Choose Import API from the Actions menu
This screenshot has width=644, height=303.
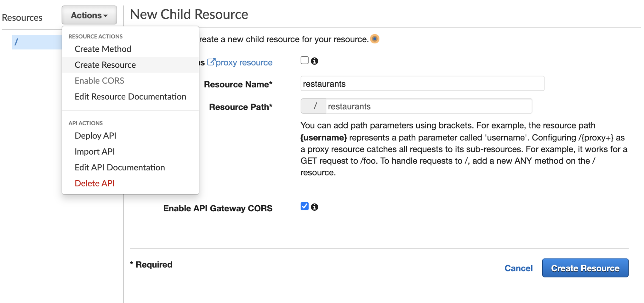[x=94, y=151]
